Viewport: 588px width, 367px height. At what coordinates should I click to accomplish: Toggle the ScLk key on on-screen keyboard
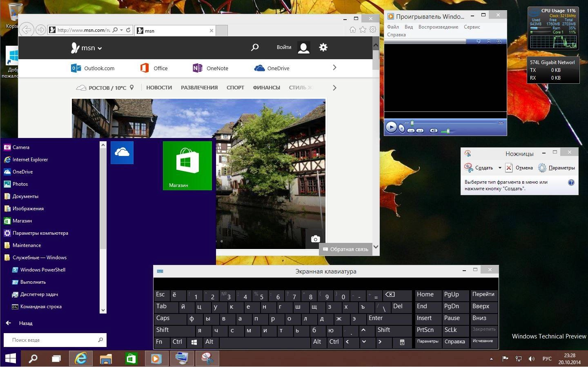(456, 330)
